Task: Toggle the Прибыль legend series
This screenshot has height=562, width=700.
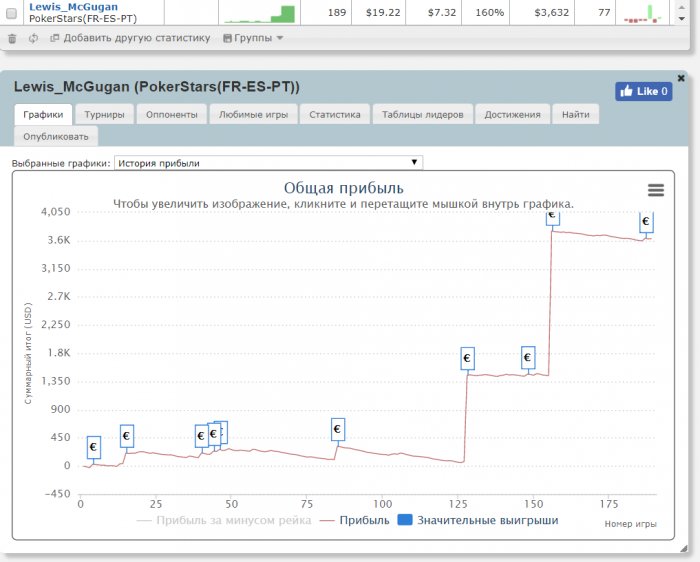Action: pyautogui.click(x=355, y=520)
